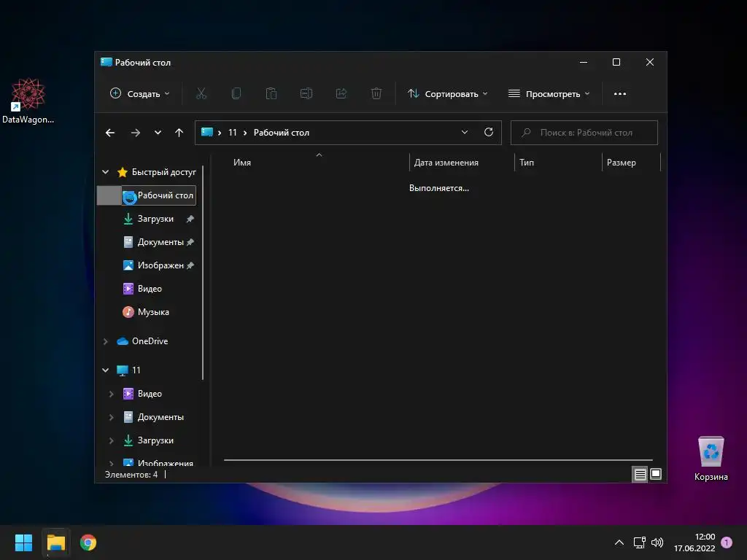Click the Элементов: 4 status text
This screenshot has height=560, width=747.
[x=131, y=475]
